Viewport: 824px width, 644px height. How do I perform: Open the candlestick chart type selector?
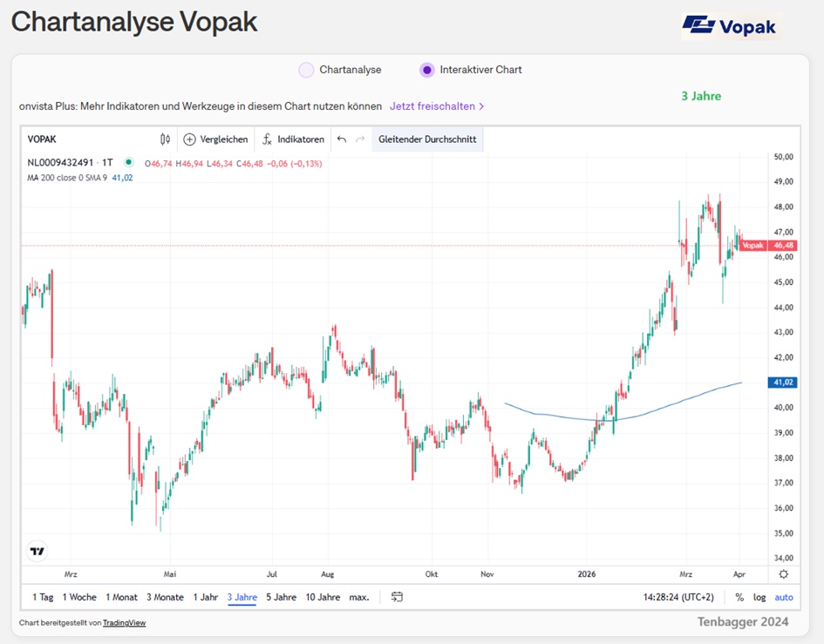pos(165,139)
